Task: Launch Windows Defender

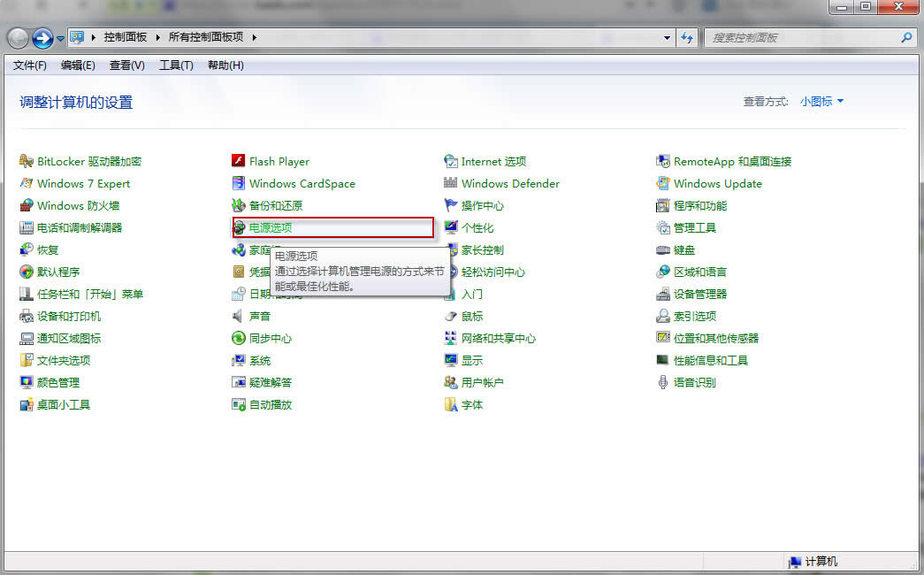Action: coord(510,183)
